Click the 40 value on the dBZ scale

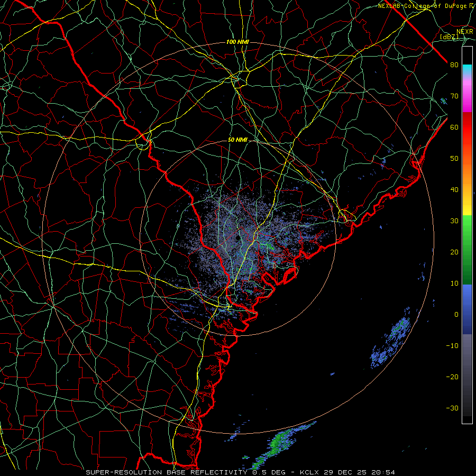pos(454,190)
